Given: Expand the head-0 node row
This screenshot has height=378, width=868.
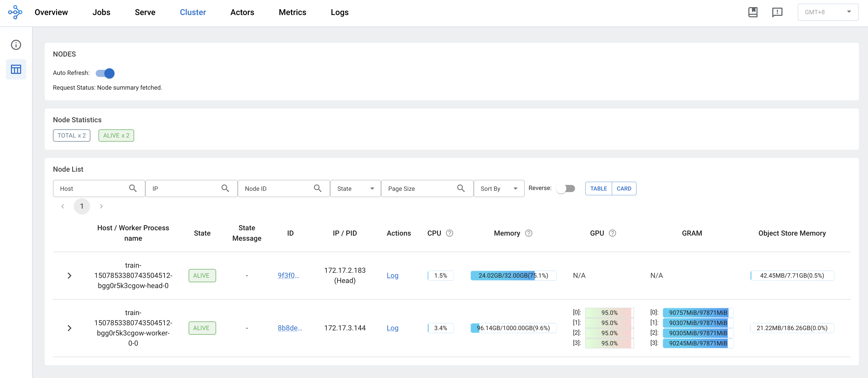Looking at the screenshot, I should [69, 276].
